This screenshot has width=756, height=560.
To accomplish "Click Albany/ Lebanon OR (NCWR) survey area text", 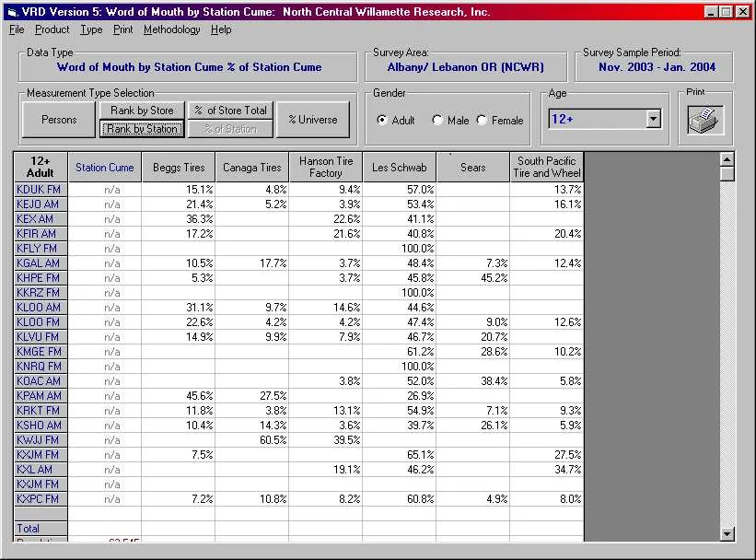I will click(x=465, y=67).
